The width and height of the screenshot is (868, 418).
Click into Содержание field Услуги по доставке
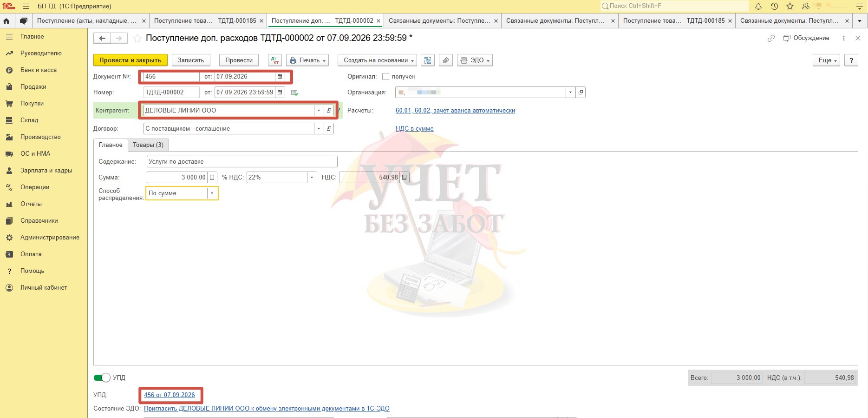point(242,162)
